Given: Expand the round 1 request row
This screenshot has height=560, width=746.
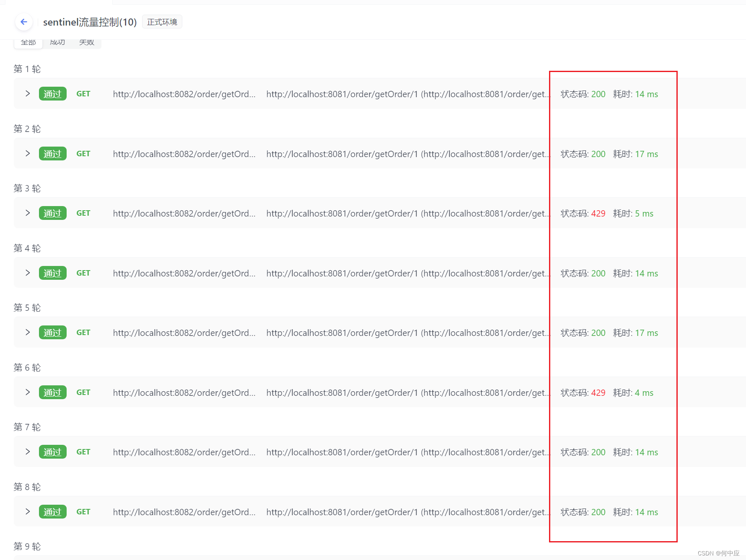Looking at the screenshot, I should [28, 93].
